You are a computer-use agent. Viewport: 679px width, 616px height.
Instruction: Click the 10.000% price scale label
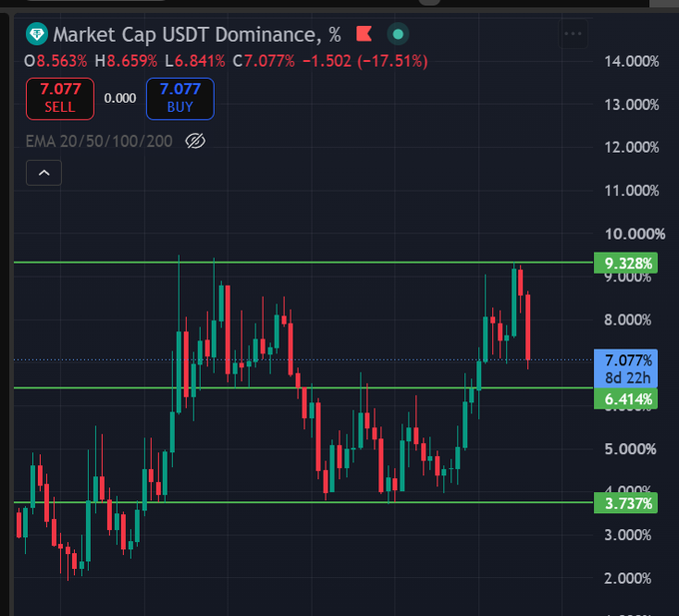tap(635, 235)
